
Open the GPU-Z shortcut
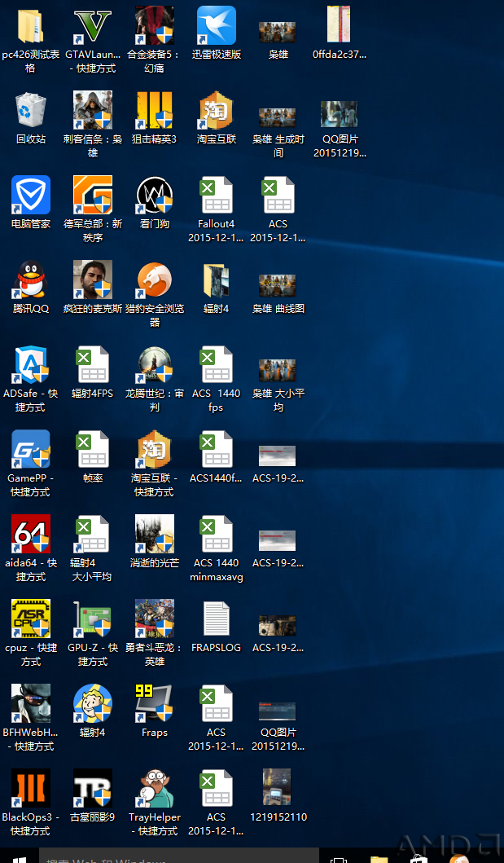(x=93, y=619)
